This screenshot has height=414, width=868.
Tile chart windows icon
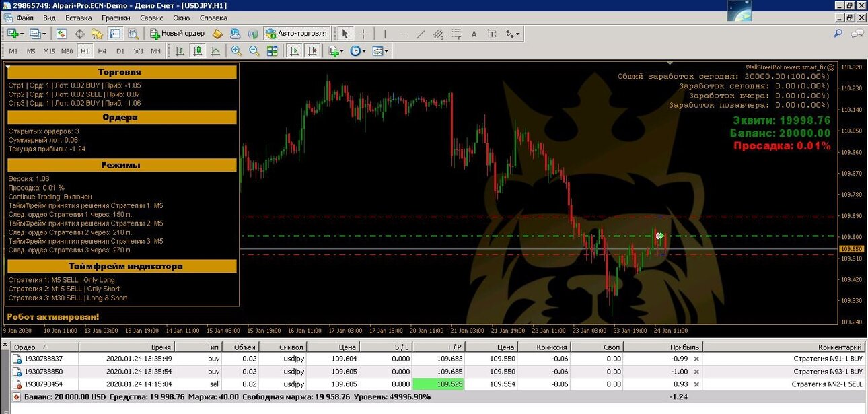272,51
